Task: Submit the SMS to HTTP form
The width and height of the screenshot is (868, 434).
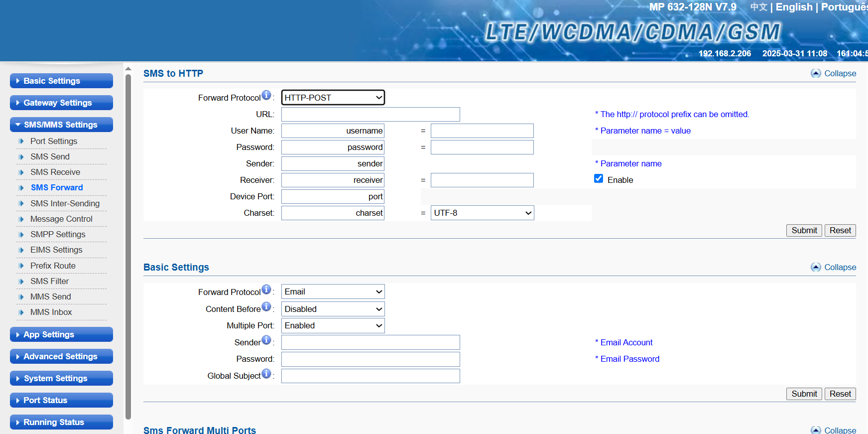Action: point(804,230)
